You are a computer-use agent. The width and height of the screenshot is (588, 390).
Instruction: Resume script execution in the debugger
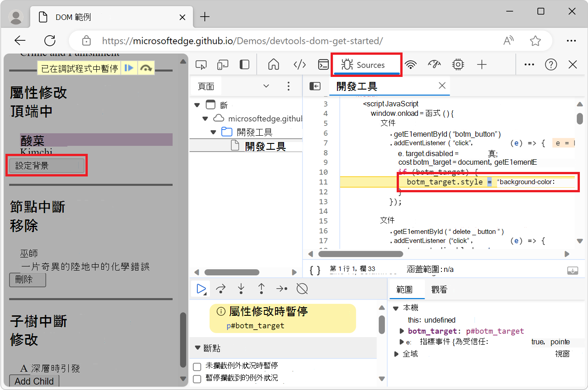(x=201, y=288)
